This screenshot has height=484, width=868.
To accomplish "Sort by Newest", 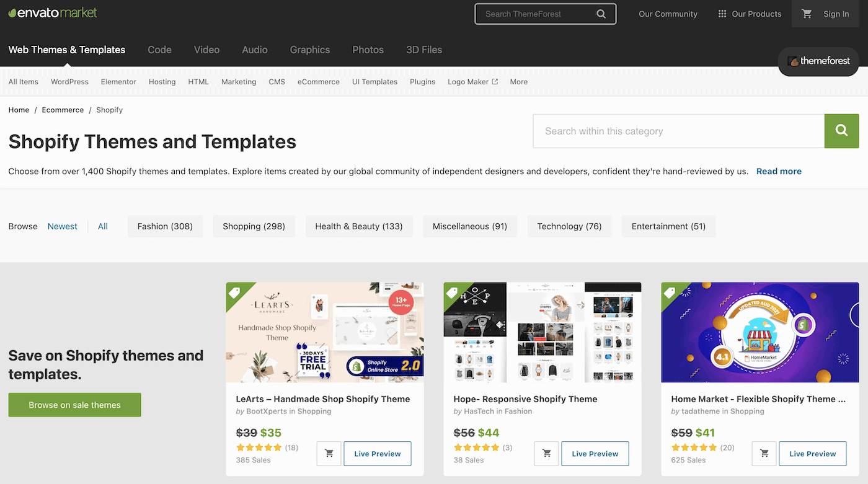I will coord(63,226).
